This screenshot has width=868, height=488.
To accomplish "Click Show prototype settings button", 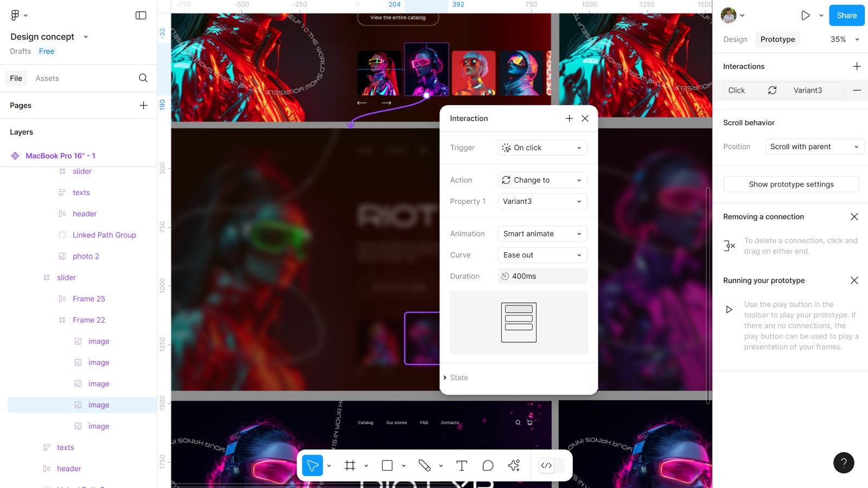I will tap(791, 184).
